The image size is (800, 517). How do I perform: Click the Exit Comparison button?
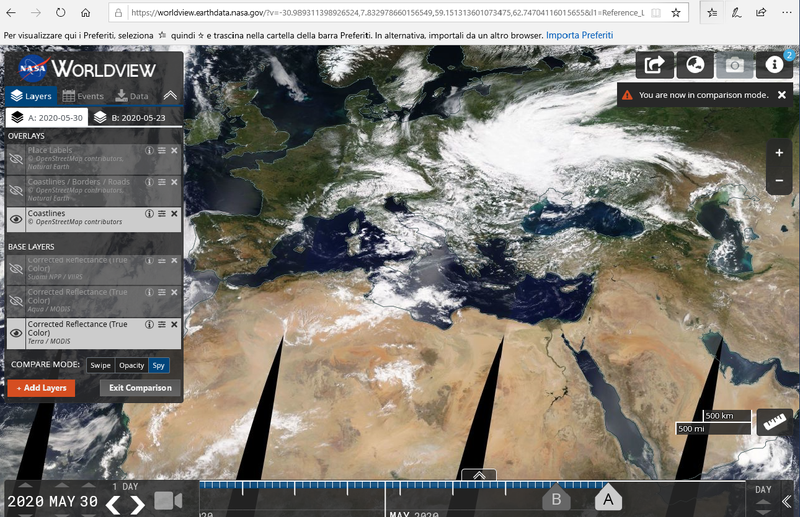140,388
